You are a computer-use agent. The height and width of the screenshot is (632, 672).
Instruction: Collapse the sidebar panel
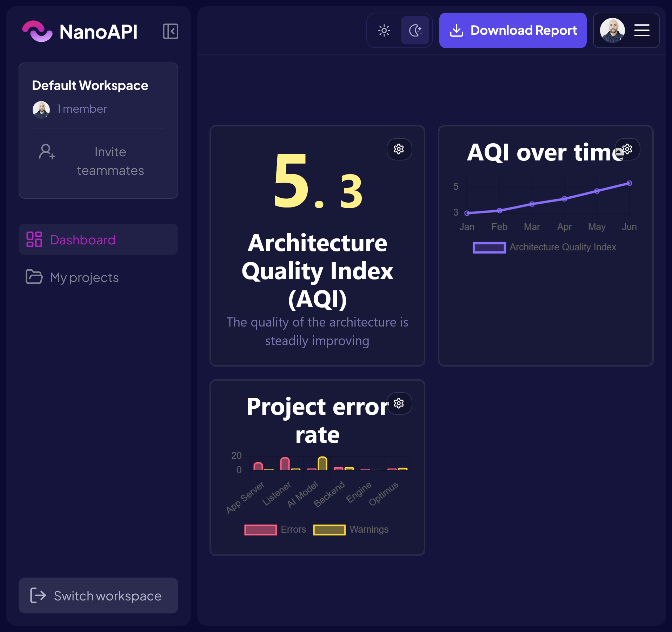(x=171, y=31)
